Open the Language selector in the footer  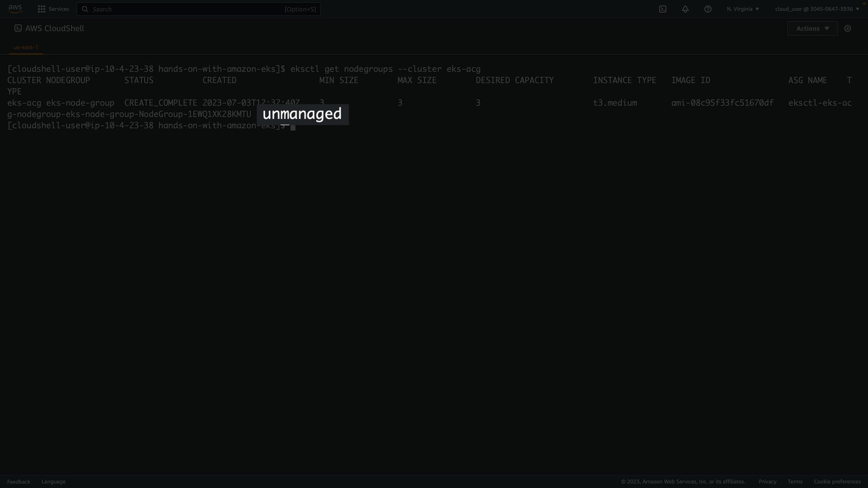coord(53,482)
